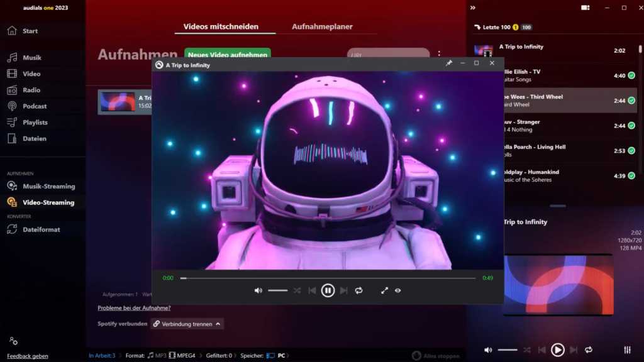The image size is (644, 362).
Task: Select Billie Eilish - TV track
Action: (570, 75)
